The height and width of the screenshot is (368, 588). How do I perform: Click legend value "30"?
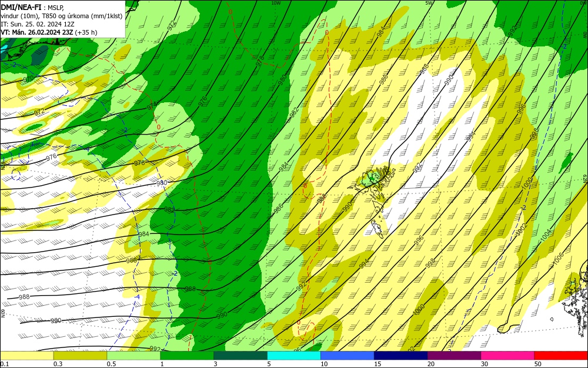[x=485, y=364]
